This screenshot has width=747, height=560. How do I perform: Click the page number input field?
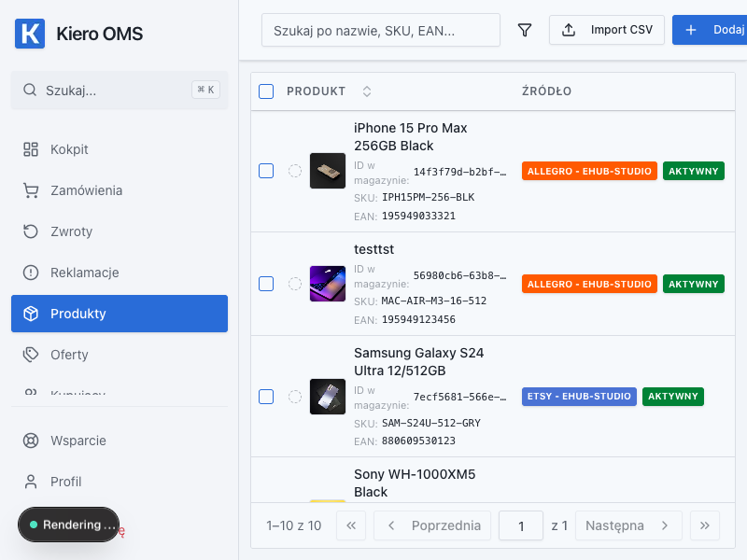(x=521, y=525)
